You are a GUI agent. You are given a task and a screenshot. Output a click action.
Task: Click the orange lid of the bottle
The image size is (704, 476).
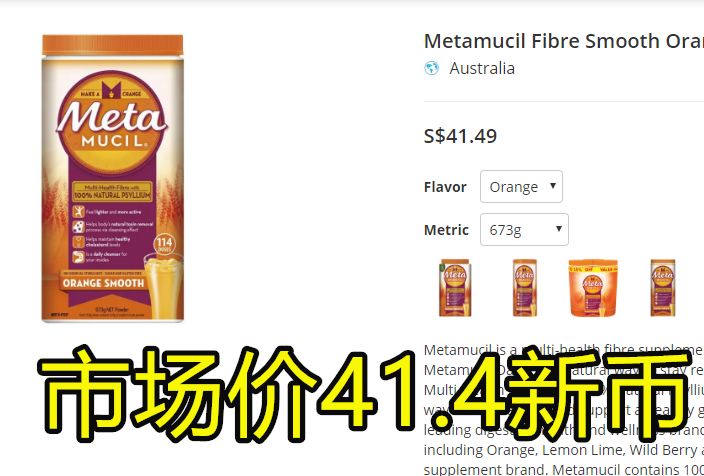tap(113, 45)
